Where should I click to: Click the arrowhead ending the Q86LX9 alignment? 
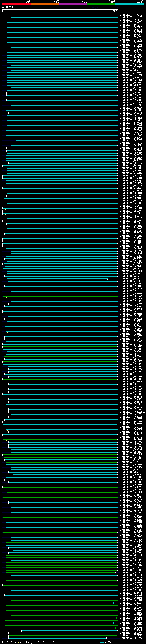pos(114,603)
